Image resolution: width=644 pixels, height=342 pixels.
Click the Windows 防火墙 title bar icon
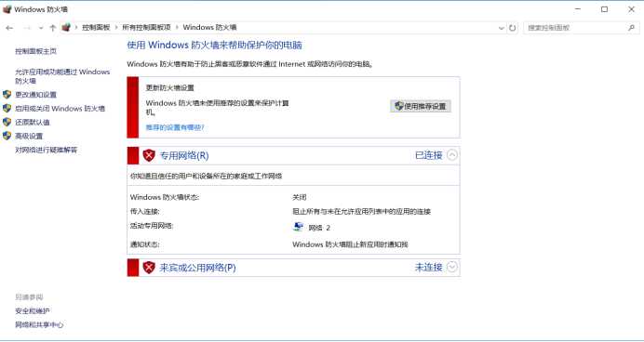(x=7, y=9)
